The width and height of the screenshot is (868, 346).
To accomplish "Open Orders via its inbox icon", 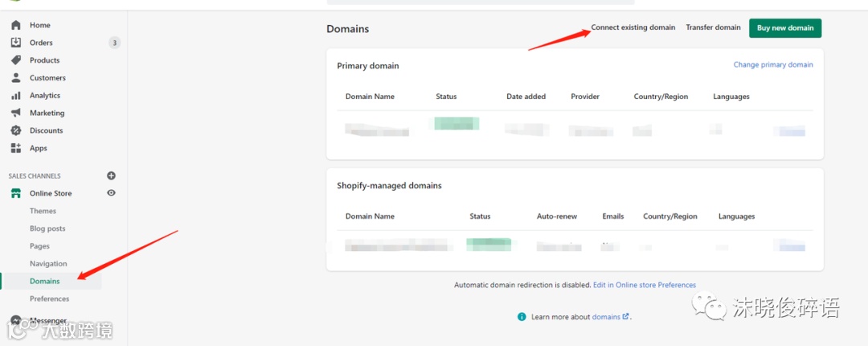I will tap(16, 43).
